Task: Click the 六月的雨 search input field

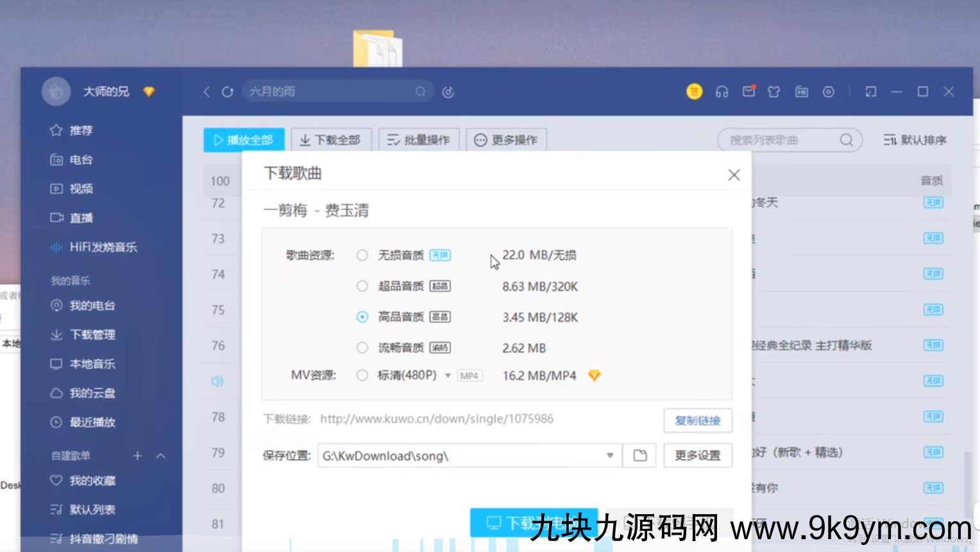Action: click(327, 92)
